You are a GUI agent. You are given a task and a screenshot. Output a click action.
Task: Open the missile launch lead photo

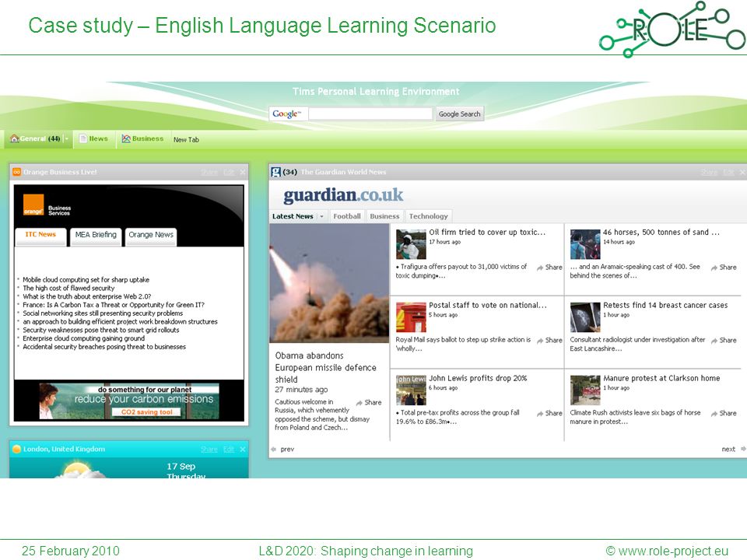[329, 283]
